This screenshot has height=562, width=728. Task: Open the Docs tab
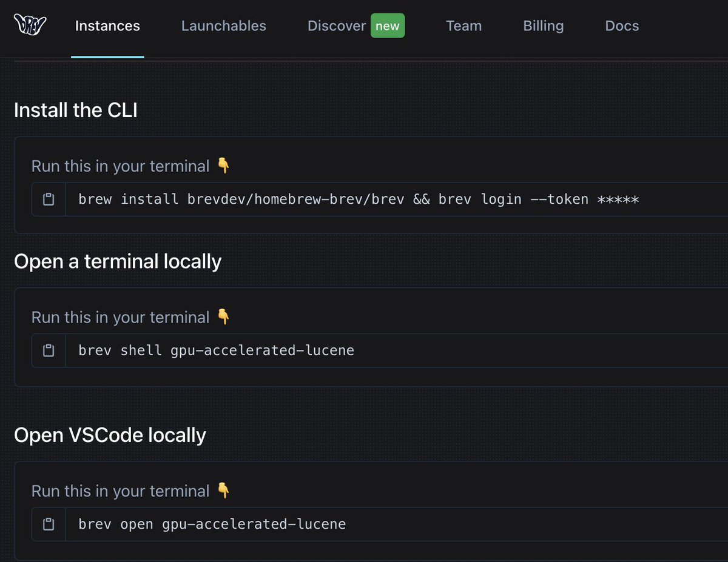point(622,26)
